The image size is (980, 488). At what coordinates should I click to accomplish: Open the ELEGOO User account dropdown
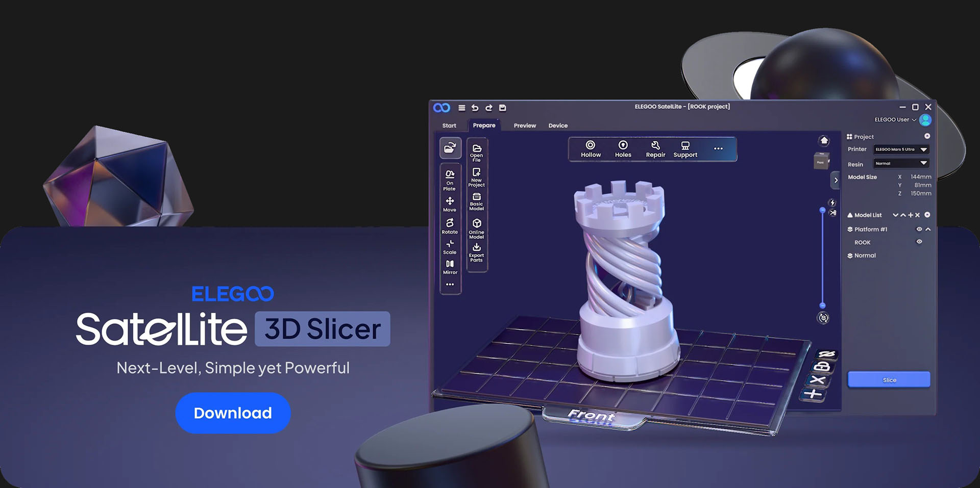[895, 120]
